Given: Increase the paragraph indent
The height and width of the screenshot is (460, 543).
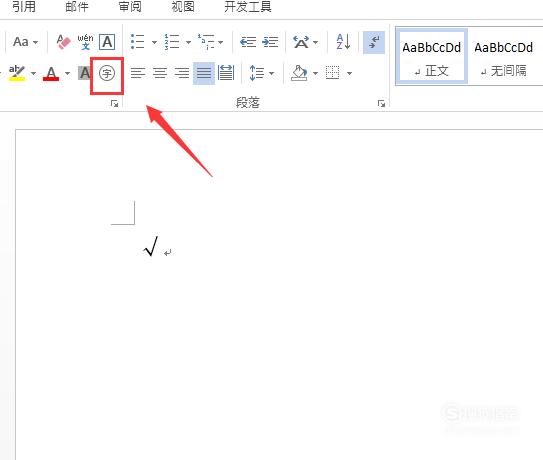Looking at the screenshot, I should [x=270, y=42].
